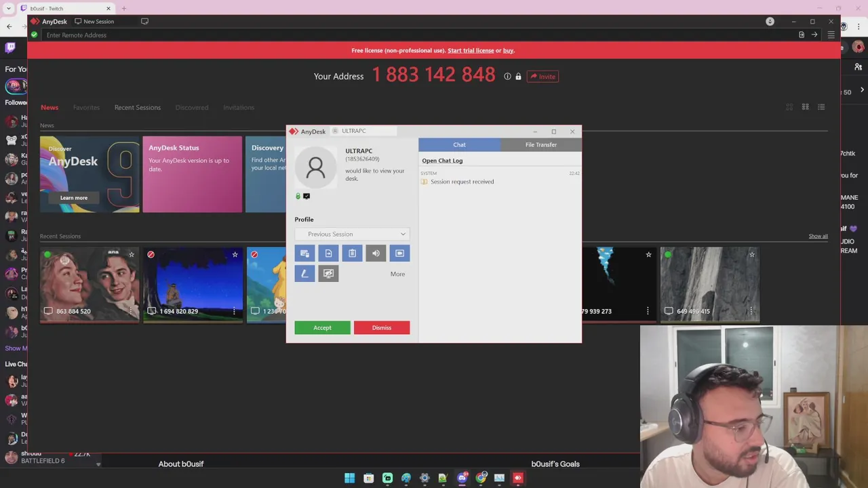Open AnyDesk main hamburger menu
The height and width of the screenshot is (488, 868).
click(831, 35)
